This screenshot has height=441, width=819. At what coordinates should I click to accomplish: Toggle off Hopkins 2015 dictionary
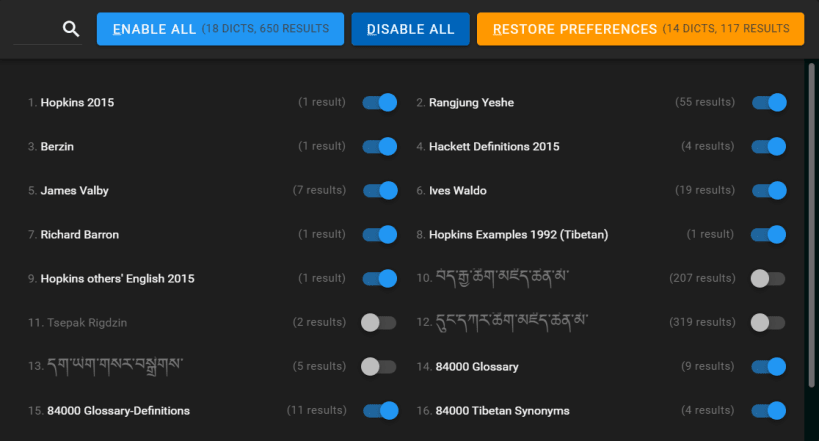pyautogui.click(x=380, y=102)
